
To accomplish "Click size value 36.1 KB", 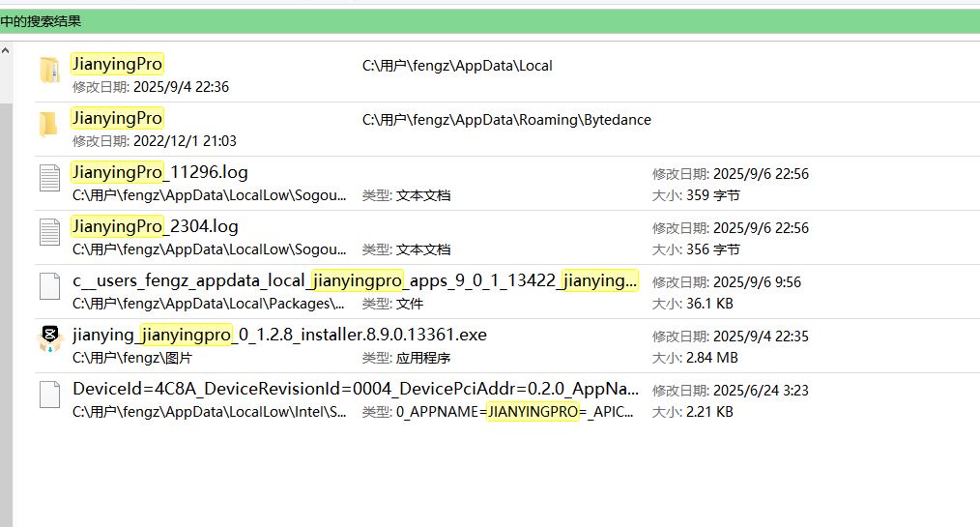I will [x=709, y=304].
